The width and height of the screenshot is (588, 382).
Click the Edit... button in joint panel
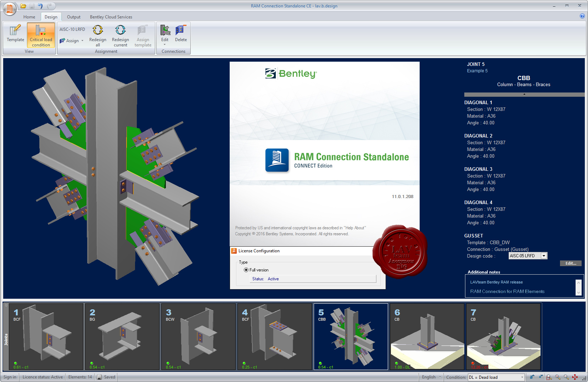point(571,263)
